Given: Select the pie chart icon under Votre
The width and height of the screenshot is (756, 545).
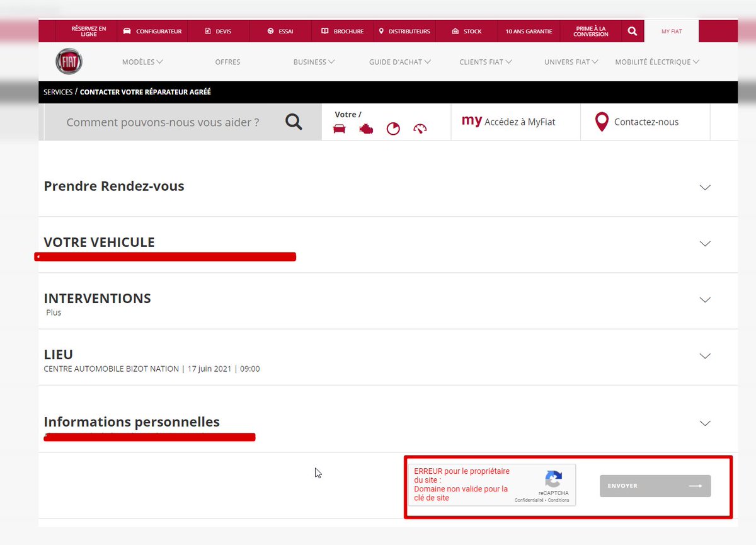Looking at the screenshot, I should click(x=393, y=129).
